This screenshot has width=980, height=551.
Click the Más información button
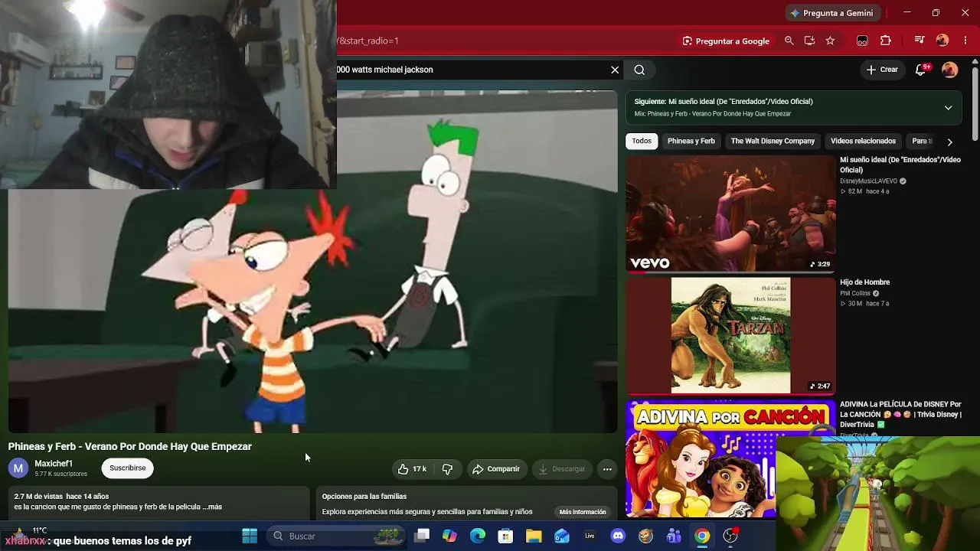tap(583, 512)
